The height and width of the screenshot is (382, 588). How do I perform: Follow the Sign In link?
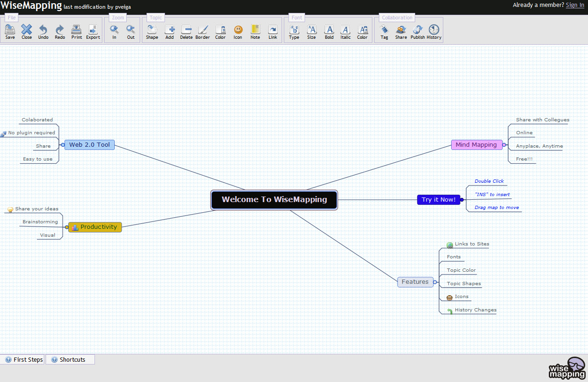click(575, 5)
